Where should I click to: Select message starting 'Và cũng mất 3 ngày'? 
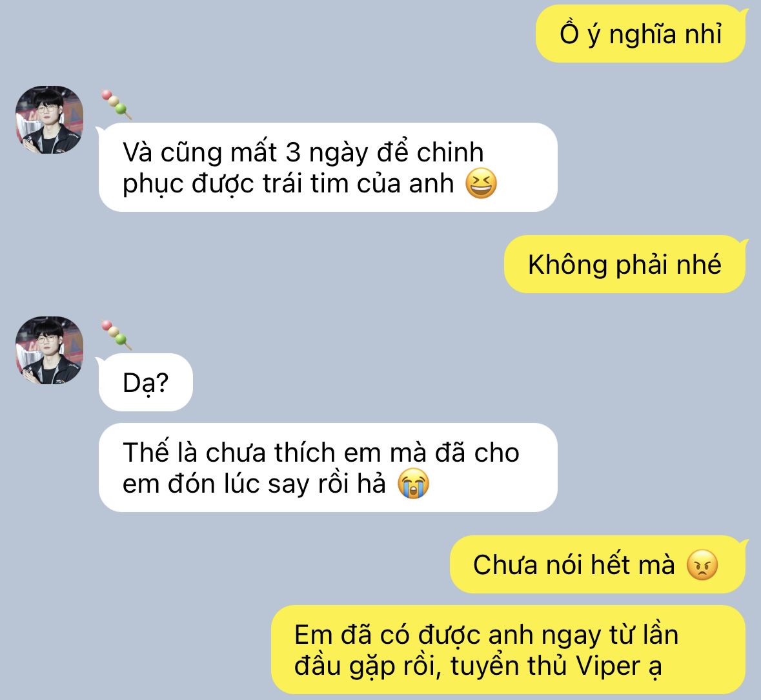pos(328,167)
